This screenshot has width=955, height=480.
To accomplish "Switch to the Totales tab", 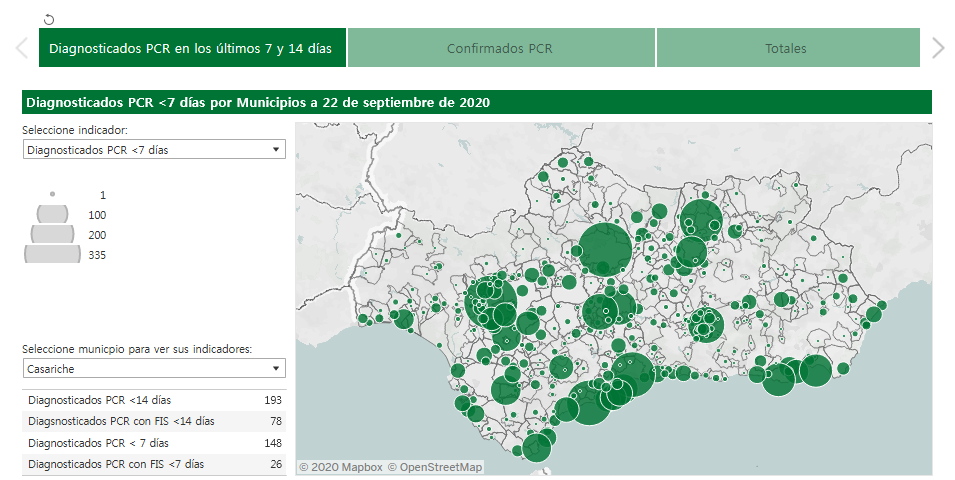I will point(786,48).
